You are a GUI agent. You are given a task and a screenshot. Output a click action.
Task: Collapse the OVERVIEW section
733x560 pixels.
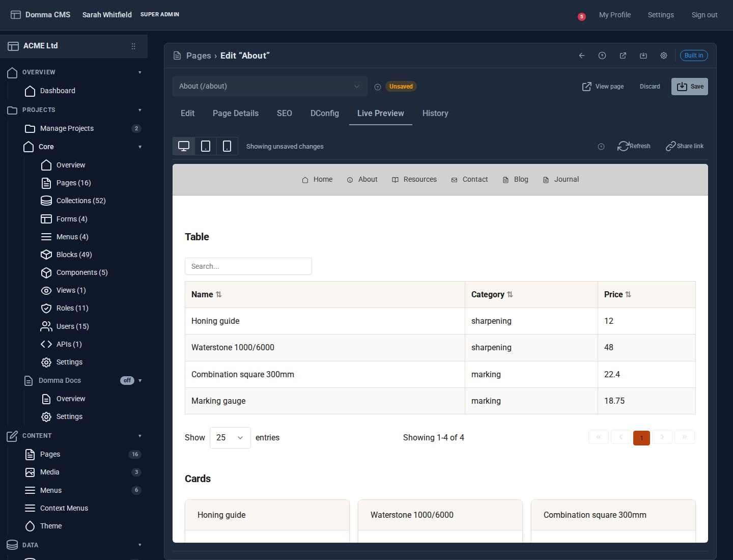[x=140, y=72]
